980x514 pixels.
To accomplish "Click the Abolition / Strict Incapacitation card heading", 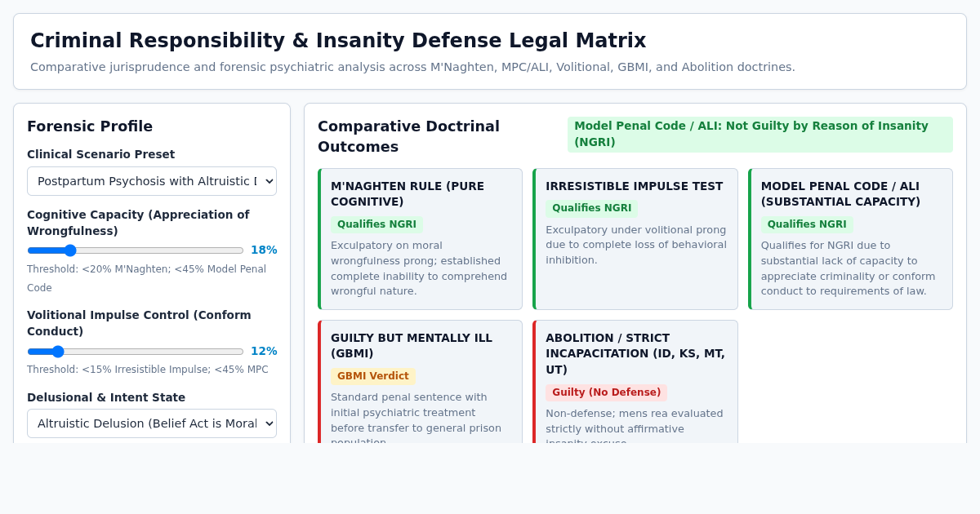I will point(635,353).
